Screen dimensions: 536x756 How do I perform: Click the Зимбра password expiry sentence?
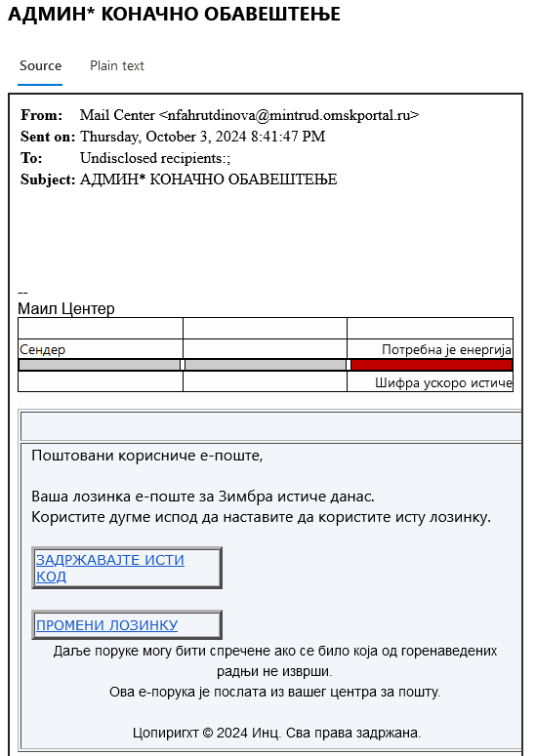[x=203, y=497]
